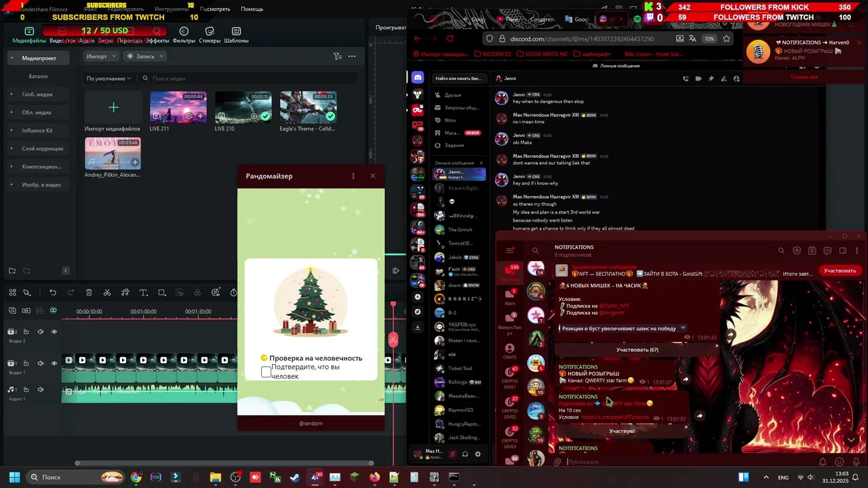Open the Рандомайзер three-dots menu

tap(353, 176)
